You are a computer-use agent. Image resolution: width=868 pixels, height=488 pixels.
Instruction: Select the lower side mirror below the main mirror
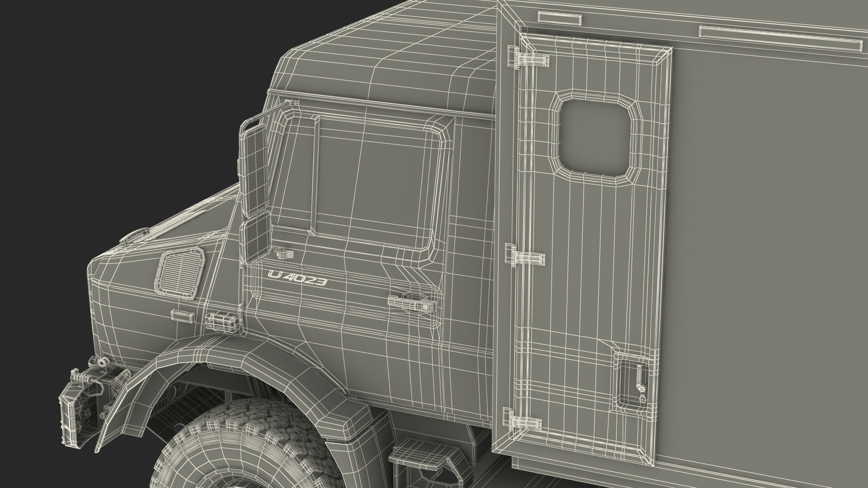(x=256, y=237)
